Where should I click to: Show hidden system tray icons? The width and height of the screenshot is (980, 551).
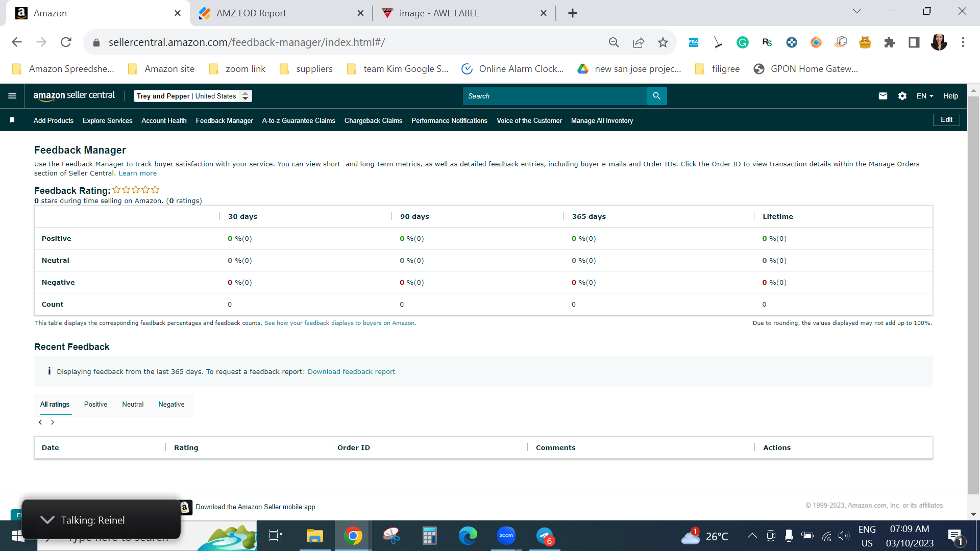[x=752, y=536]
